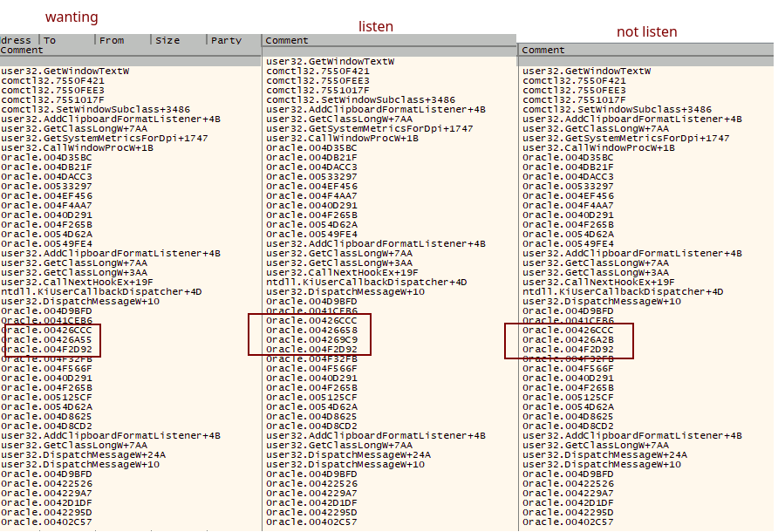Select user32.GetSystemMetricsForDpi+1747 in 'wanting' panel
This screenshot has height=532, width=778.
[105, 138]
